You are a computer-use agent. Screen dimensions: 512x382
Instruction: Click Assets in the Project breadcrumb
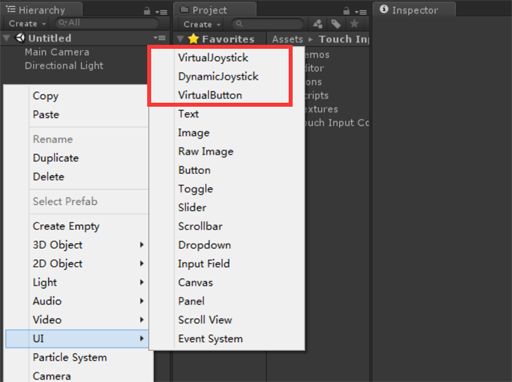pos(287,39)
